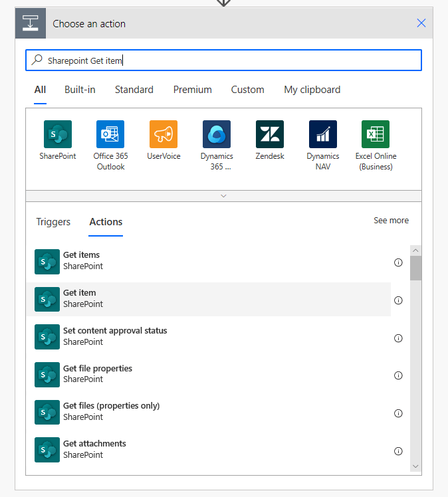This screenshot has width=448, height=497.
Task: Select the SharePoint connector icon
Action: click(58, 134)
